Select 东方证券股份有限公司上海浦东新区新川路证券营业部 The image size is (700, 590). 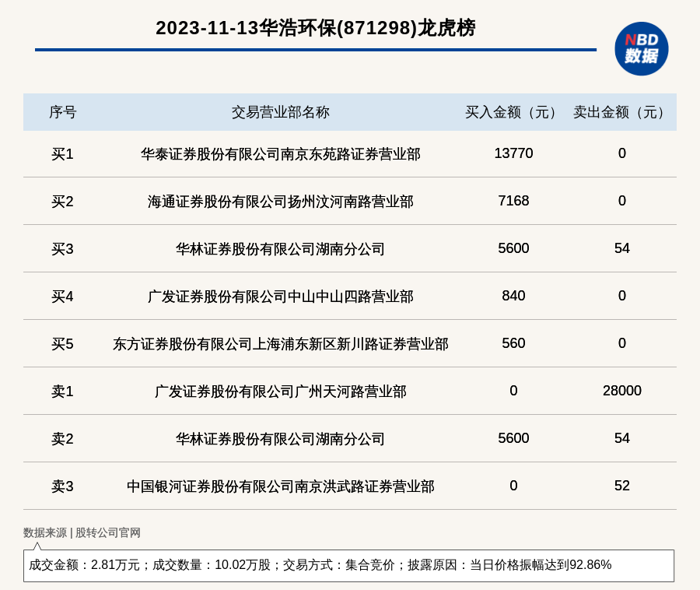click(280, 344)
